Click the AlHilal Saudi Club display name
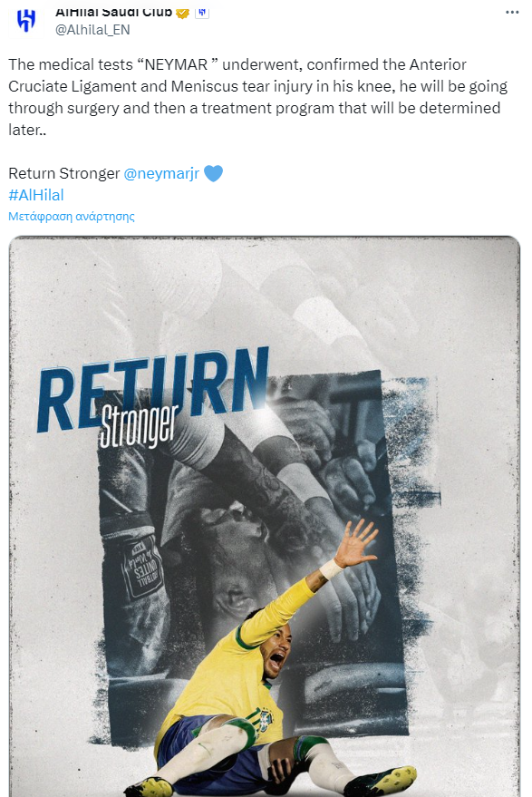The height and width of the screenshot is (797, 532). [x=113, y=13]
